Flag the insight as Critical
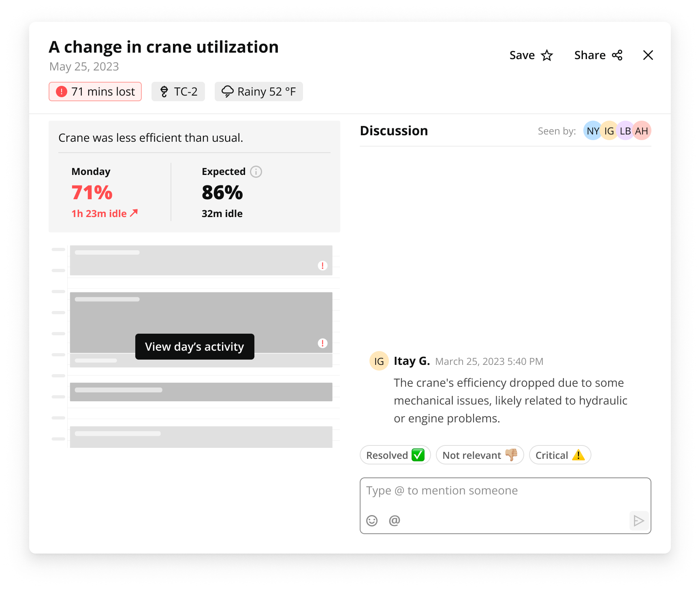The image size is (700, 590). pyautogui.click(x=560, y=455)
